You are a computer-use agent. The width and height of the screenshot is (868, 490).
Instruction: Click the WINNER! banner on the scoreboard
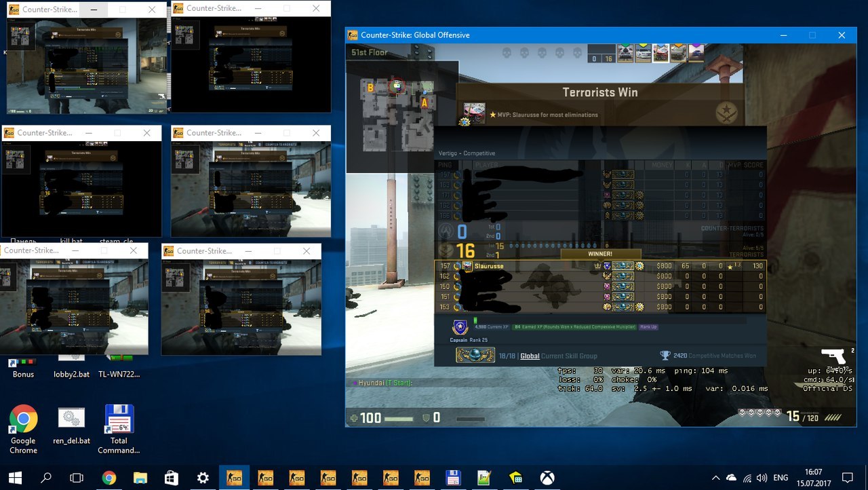(x=600, y=254)
